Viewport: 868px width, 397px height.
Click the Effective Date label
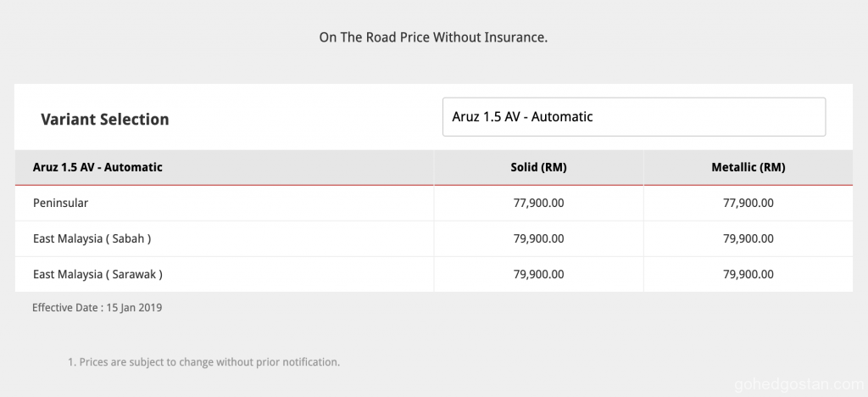[66, 308]
